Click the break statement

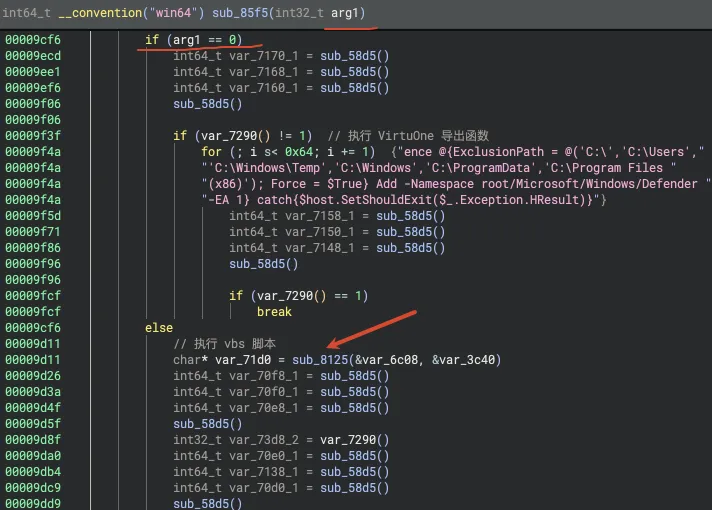274,312
